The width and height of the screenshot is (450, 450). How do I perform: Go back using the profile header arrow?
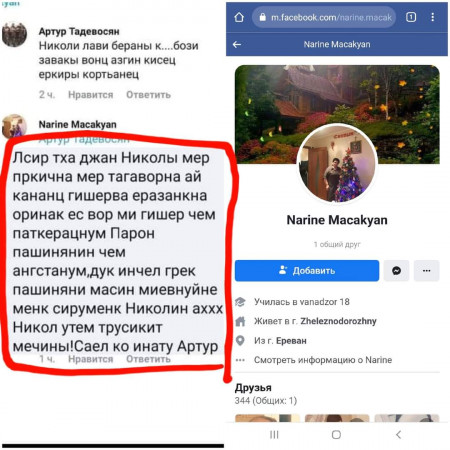coord(237,44)
